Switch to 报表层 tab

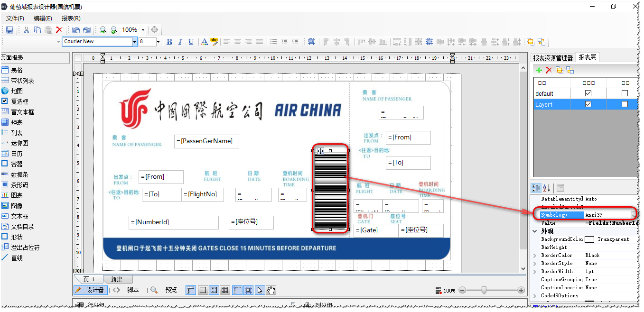tap(588, 57)
